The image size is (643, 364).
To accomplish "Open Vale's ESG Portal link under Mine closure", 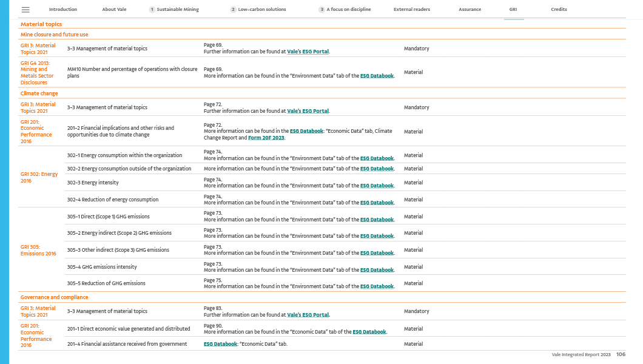I will (308, 52).
